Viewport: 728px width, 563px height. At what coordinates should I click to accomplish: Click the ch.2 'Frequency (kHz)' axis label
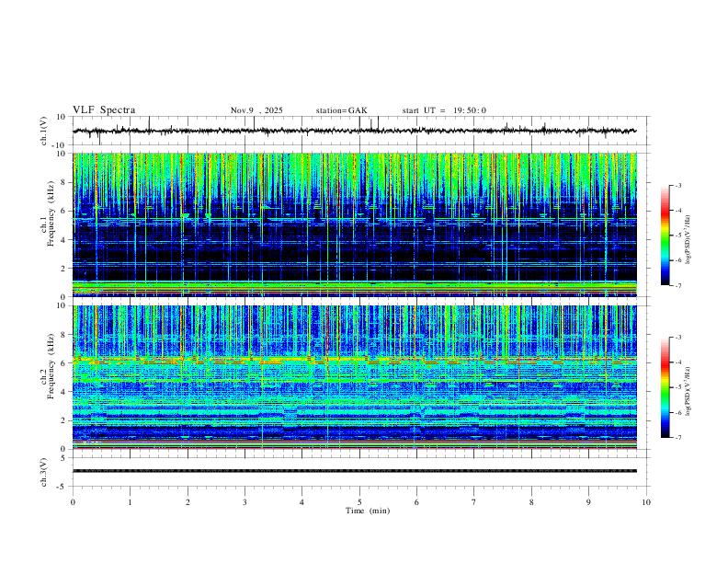(x=51, y=366)
